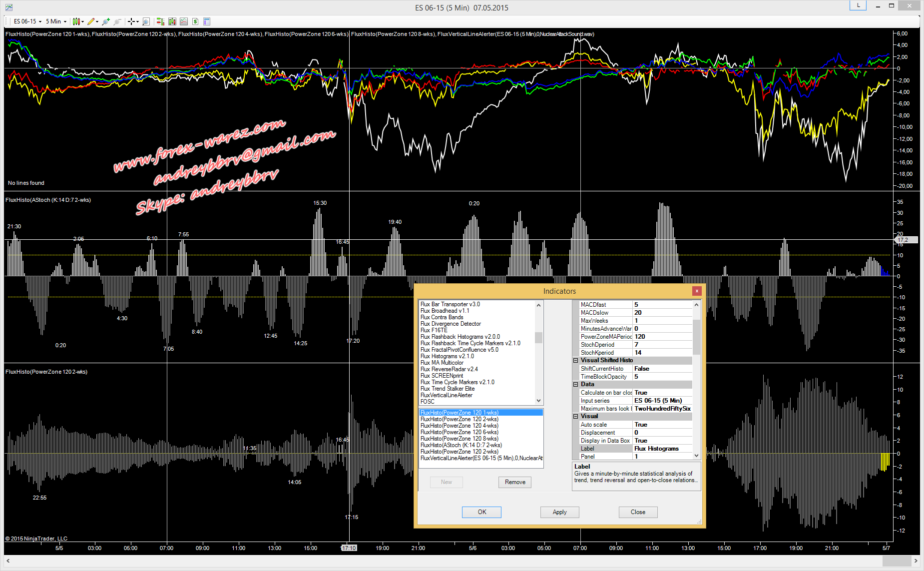Open the Strategies dollar-sign icon
The height and width of the screenshot is (571, 924).
click(x=195, y=21)
